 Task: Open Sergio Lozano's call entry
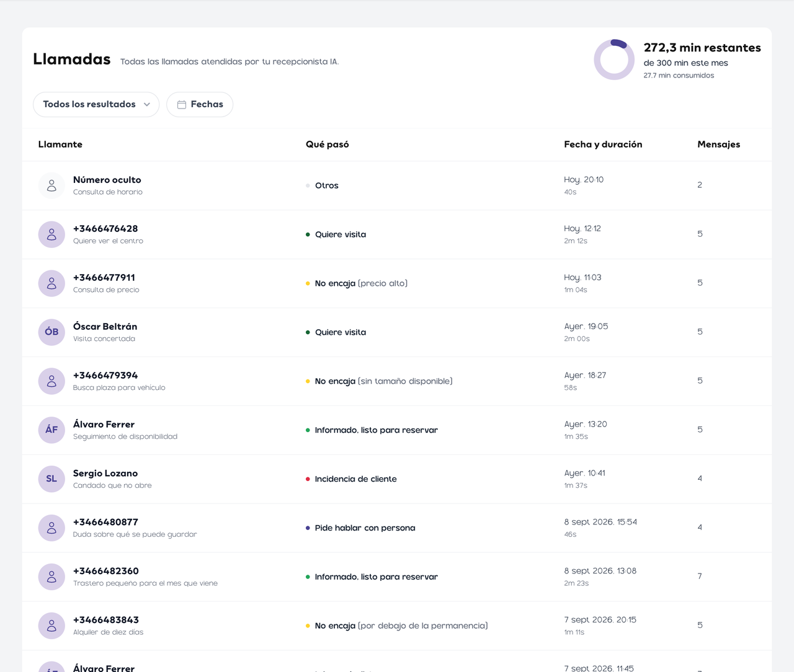397,479
